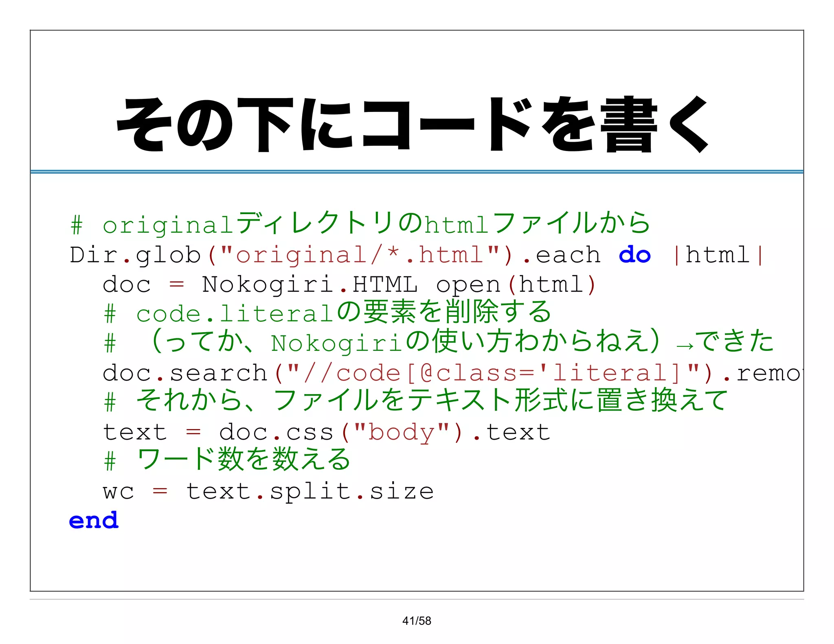Click the comment '# code.literalの要素を削除する'
This screenshot has width=834, height=644.
(x=327, y=313)
